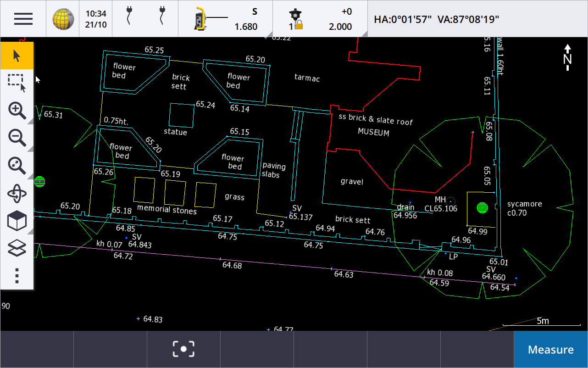Activate the orbit view tool
Image resolution: width=588 pixels, height=368 pixels.
click(17, 193)
